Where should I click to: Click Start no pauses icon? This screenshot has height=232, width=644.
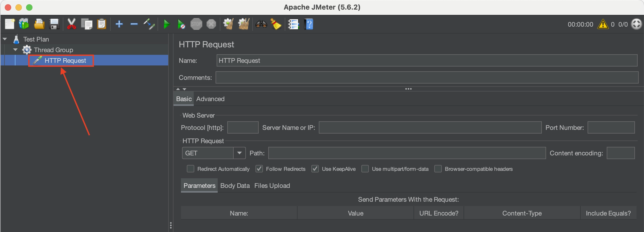point(181,24)
